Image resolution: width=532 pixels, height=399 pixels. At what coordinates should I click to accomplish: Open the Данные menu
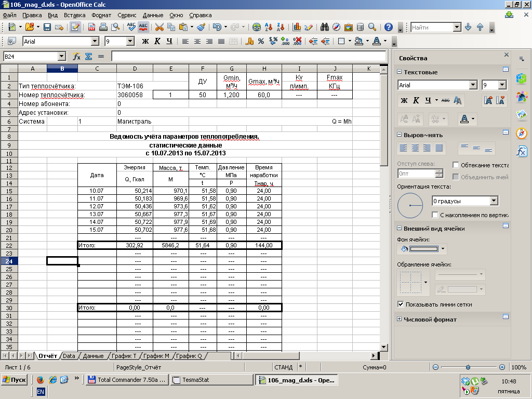pyautogui.click(x=153, y=15)
